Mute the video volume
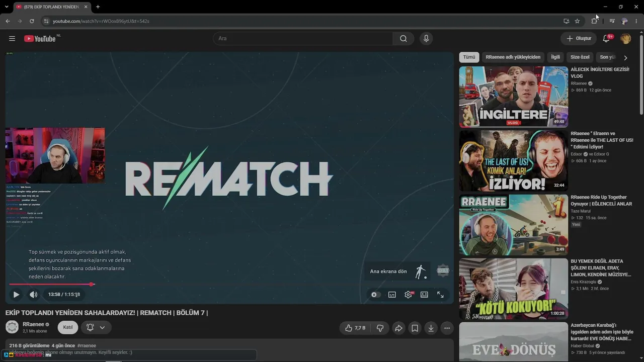The height and width of the screenshot is (362, 644). (33, 295)
